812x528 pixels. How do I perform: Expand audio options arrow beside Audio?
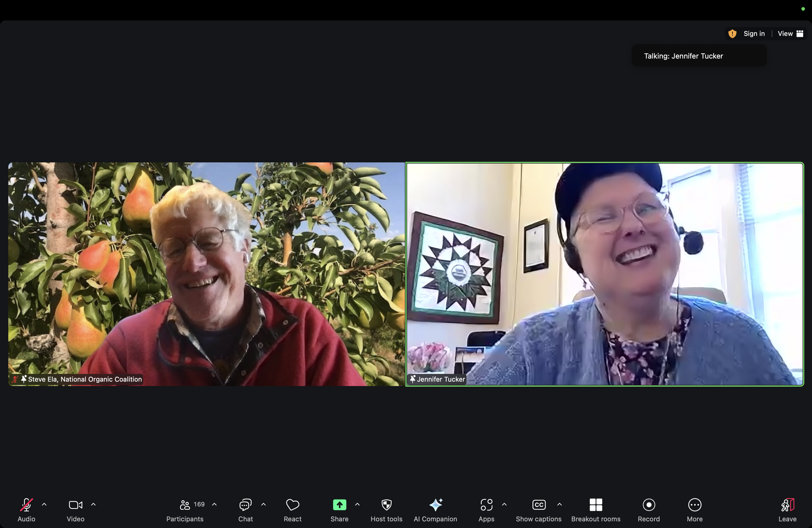[x=44, y=504]
